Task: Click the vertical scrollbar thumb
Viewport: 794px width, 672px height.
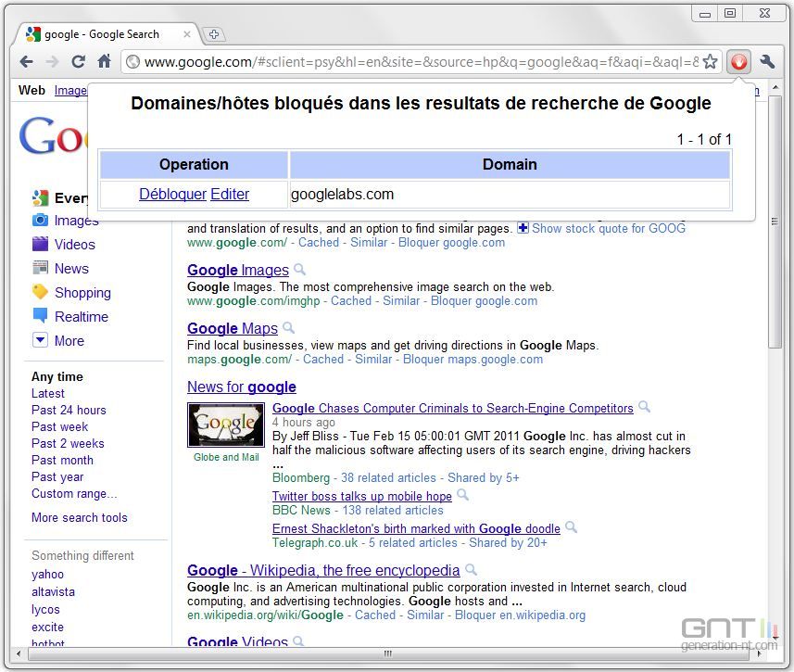Action: click(775, 222)
